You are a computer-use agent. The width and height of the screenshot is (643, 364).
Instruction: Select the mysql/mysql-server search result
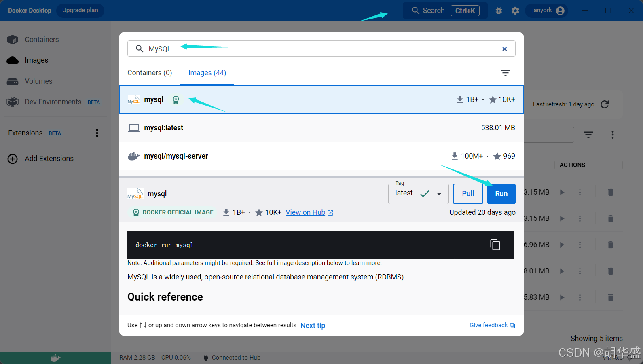click(x=176, y=156)
